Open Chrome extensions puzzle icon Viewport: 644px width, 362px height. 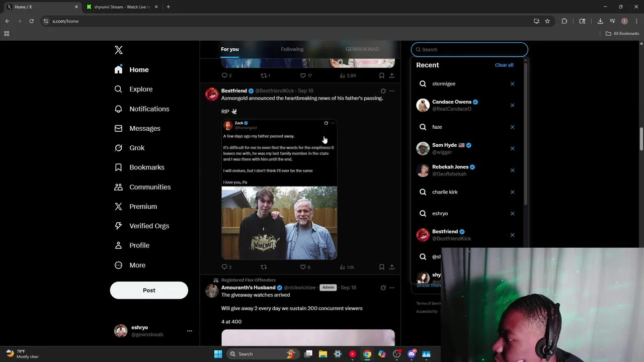tap(564, 21)
